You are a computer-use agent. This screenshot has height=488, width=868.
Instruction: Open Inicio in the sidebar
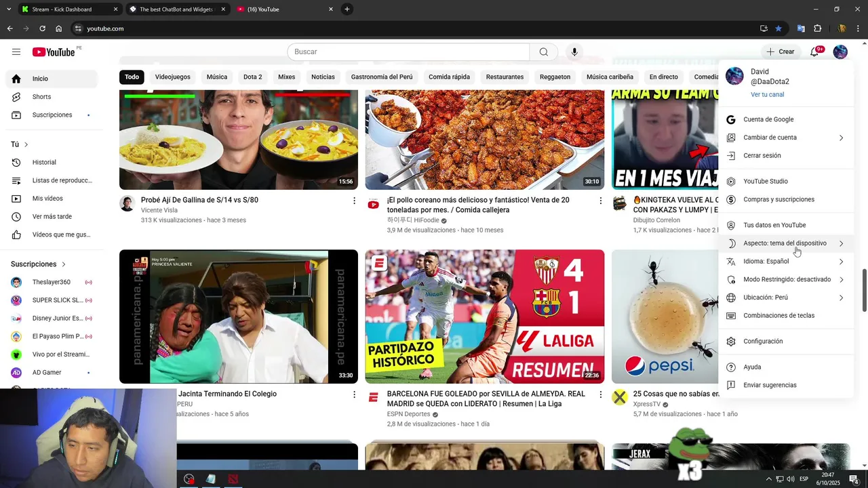coord(52,79)
